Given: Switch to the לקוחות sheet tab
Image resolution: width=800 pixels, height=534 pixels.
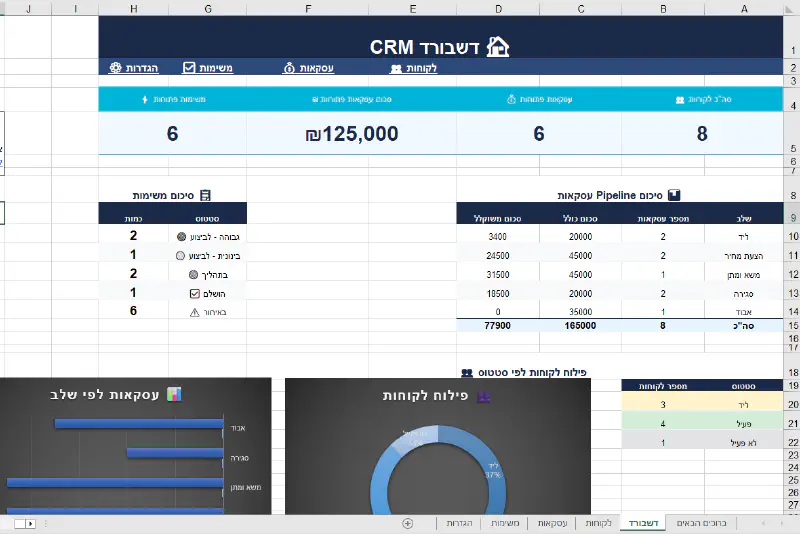Looking at the screenshot, I should (x=598, y=523).
